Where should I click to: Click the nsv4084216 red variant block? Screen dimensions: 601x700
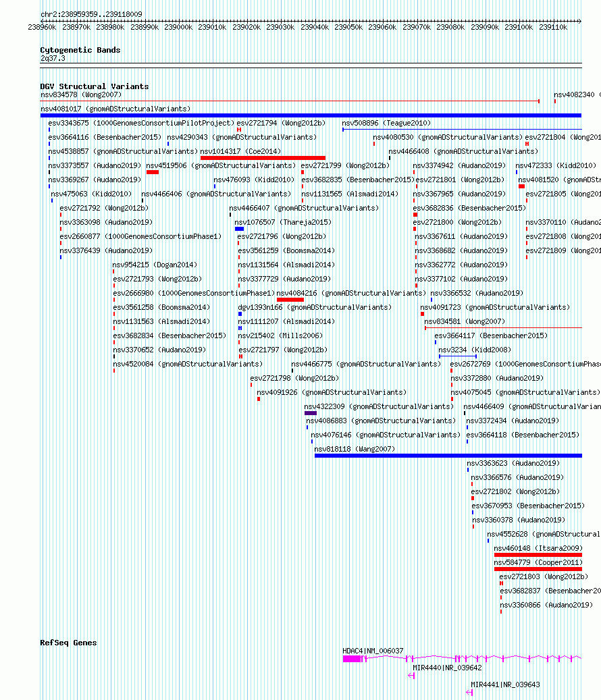coord(290,300)
